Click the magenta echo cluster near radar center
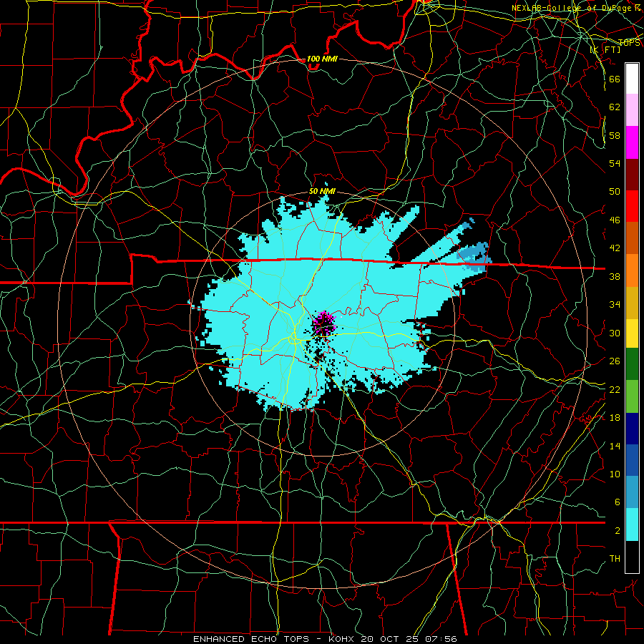Image resolution: width=644 pixels, height=644 pixels. pos(324,323)
